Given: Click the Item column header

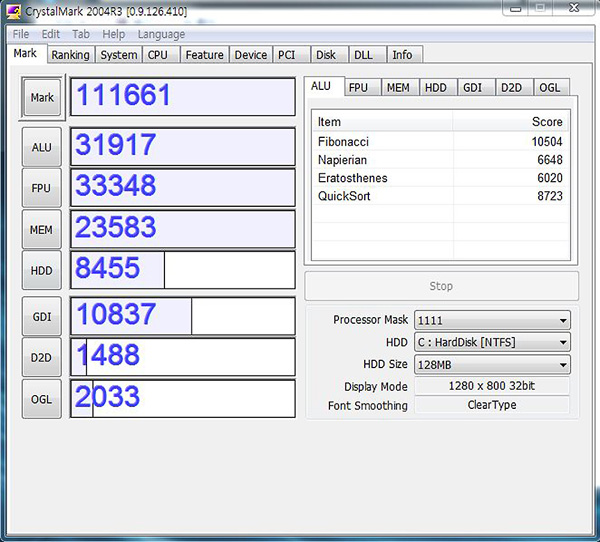Looking at the screenshot, I should (383, 122).
